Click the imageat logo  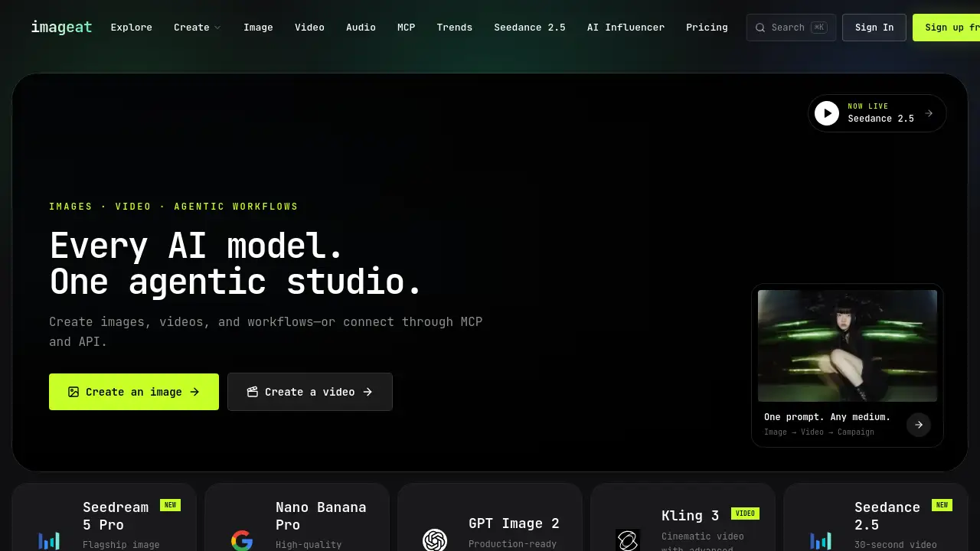point(61,28)
